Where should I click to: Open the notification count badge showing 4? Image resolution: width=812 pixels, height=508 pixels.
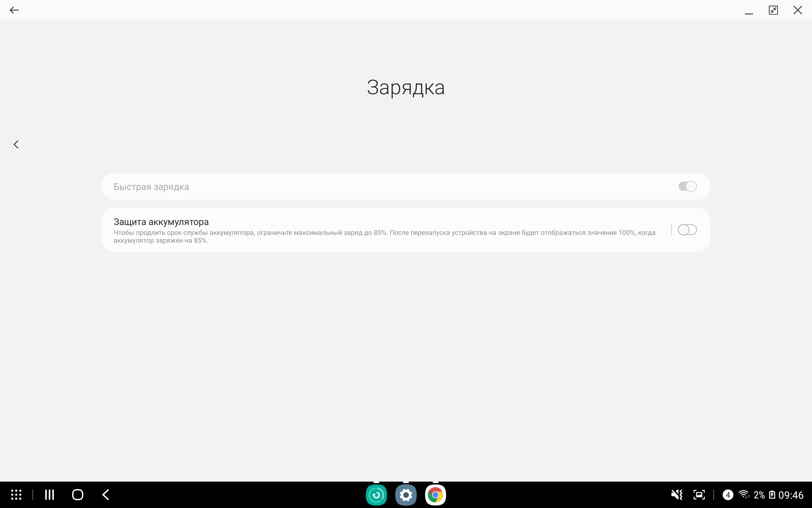point(728,495)
